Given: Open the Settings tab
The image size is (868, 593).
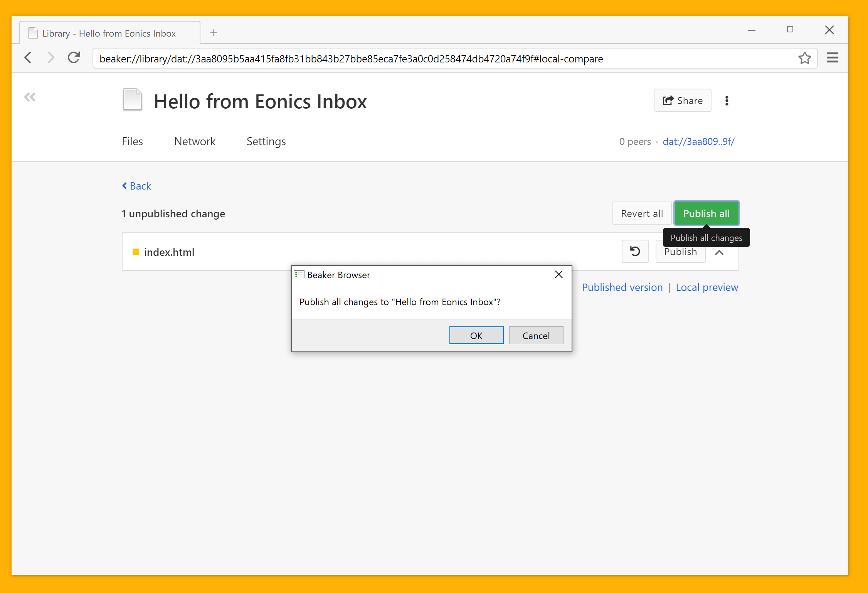Looking at the screenshot, I should [266, 141].
